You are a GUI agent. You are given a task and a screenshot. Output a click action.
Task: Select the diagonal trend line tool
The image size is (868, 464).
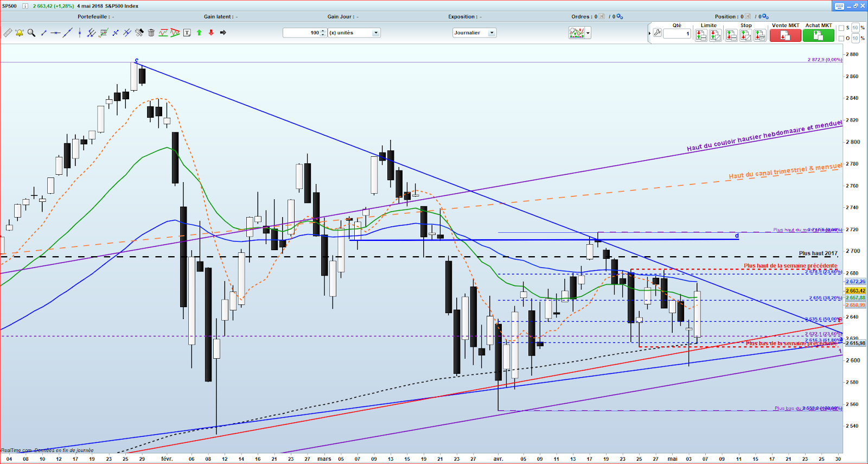[67, 33]
